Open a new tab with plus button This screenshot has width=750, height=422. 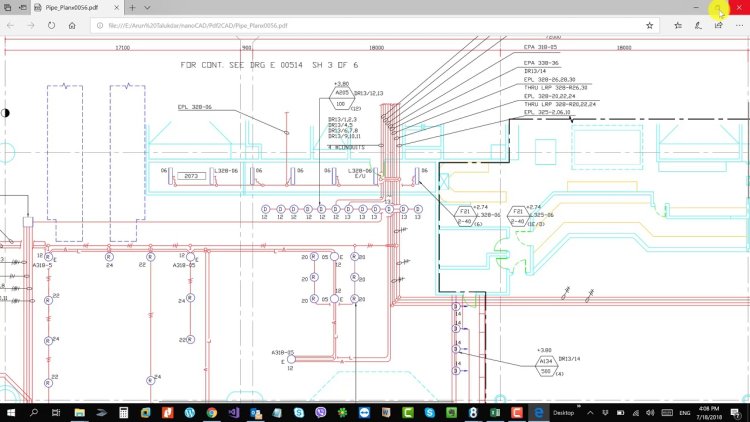[x=132, y=7]
